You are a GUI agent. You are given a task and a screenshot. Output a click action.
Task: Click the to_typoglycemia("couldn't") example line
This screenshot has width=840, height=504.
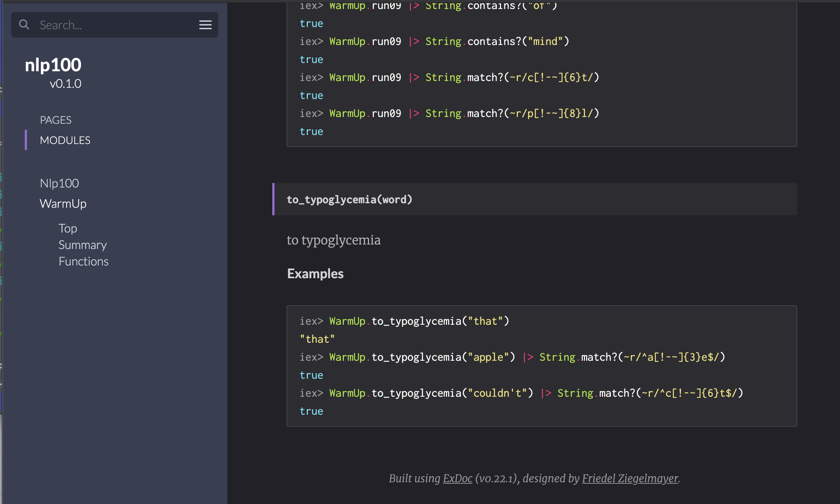[x=521, y=393]
